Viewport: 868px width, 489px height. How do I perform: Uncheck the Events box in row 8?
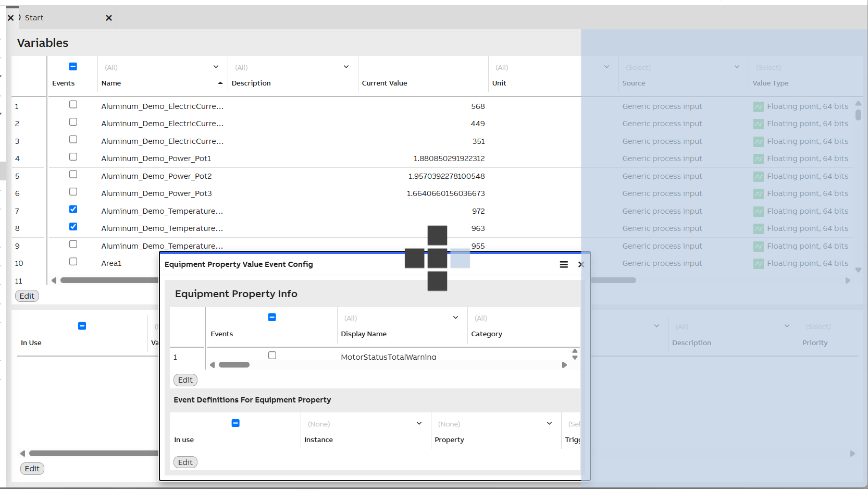pyautogui.click(x=73, y=226)
